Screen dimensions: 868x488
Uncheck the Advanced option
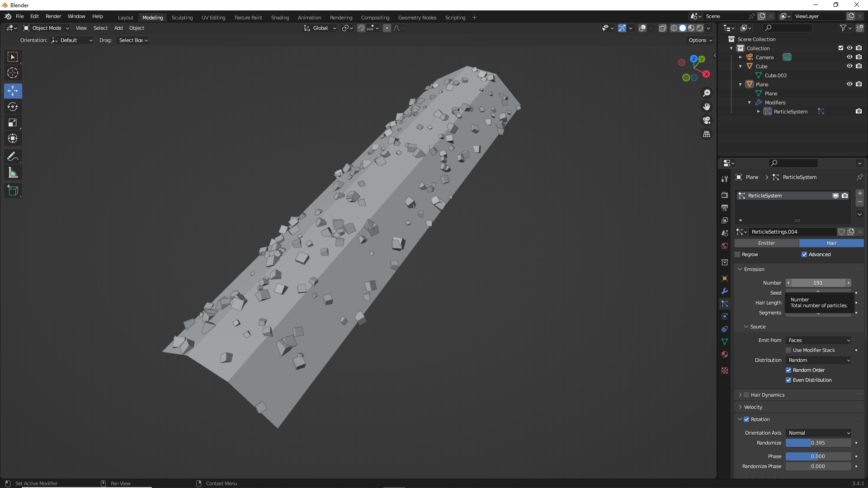(804, 254)
